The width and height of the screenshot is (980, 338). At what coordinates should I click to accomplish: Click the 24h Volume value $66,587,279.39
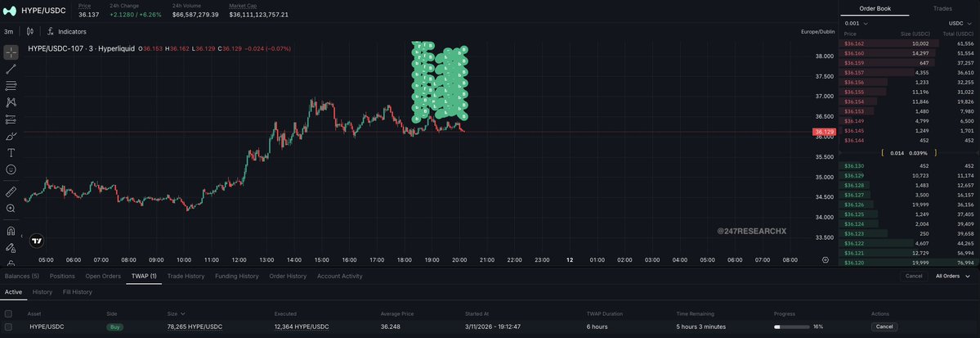coord(195,15)
